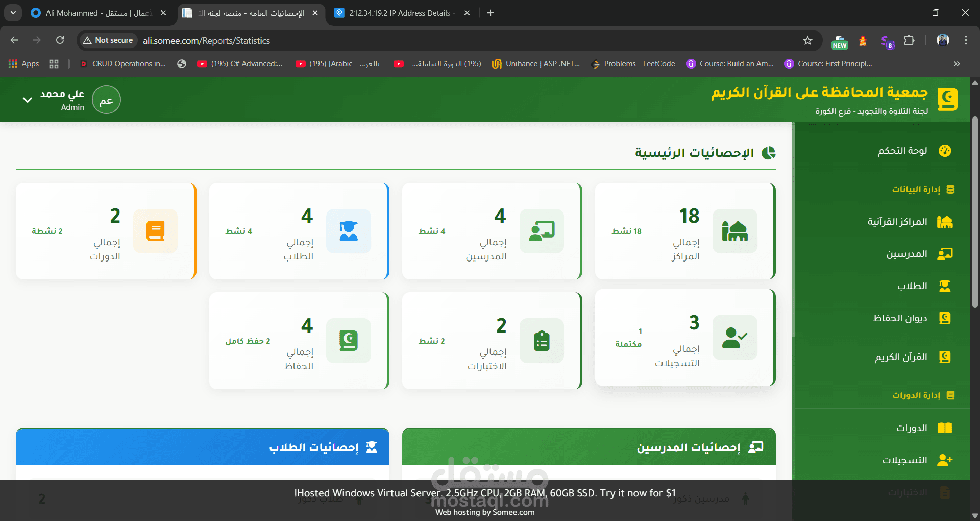
Task: Click Quran icon beside القرآن الكريم
Action: [945, 357]
